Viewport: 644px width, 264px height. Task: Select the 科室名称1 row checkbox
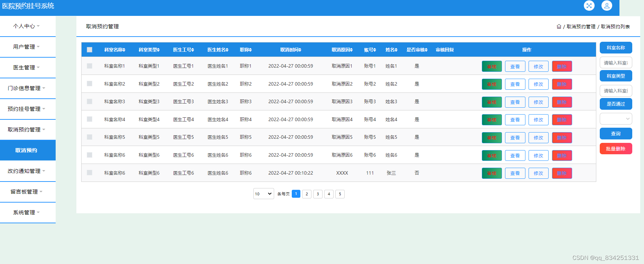(x=90, y=66)
